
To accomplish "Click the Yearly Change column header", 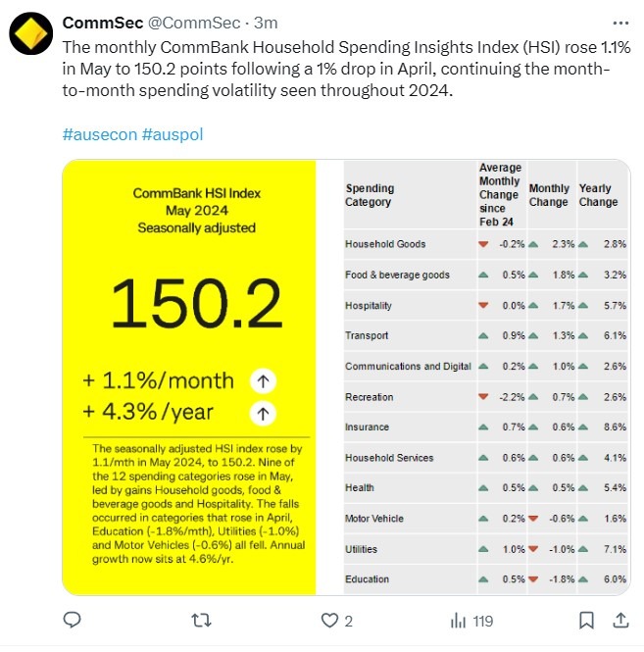I will point(598,195).
